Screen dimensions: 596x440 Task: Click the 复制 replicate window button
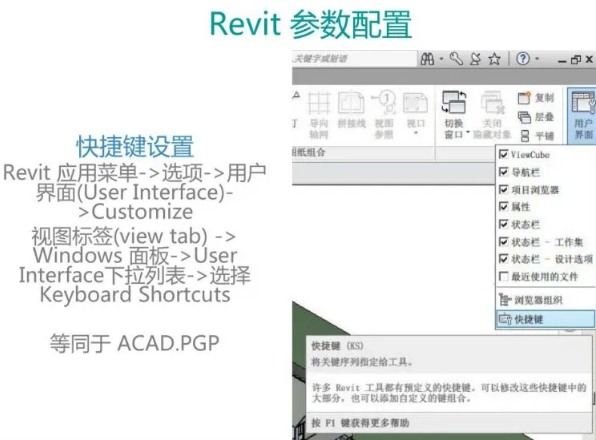(536, 98)
